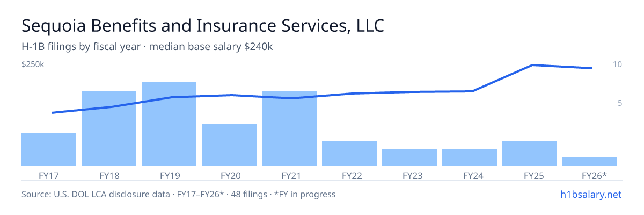Select the FY21 filings bar
The image size is (644, 215).
point(289,128)
